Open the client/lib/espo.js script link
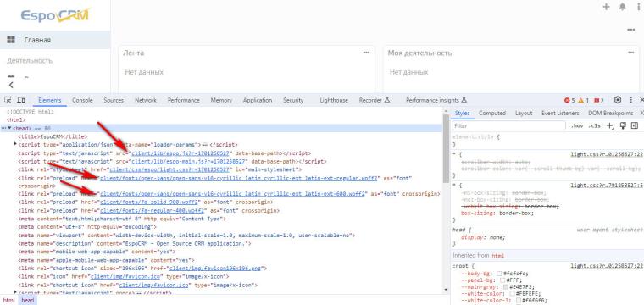This screenshot has height=305, width=644. (x=180, y=153)
